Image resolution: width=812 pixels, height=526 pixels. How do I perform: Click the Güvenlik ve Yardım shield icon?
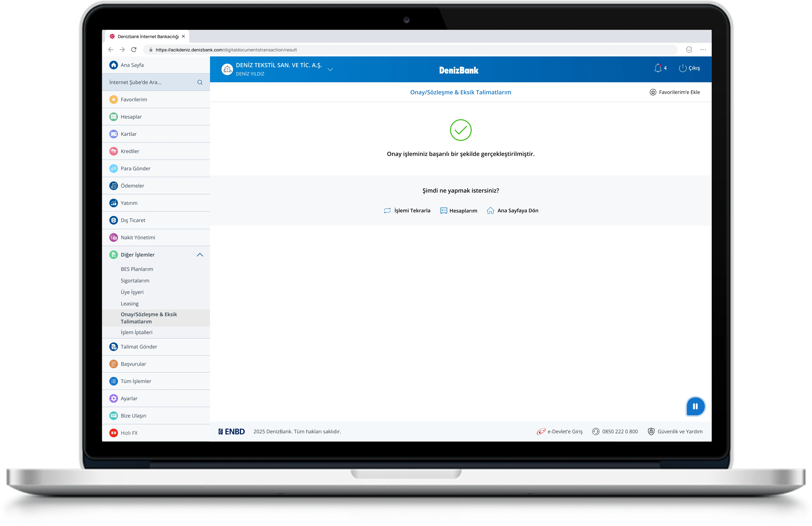651,432
